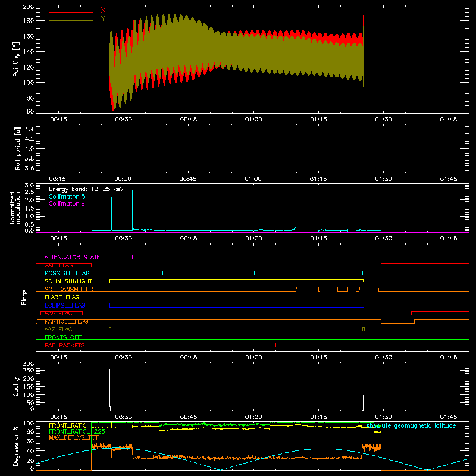This screenshot has width=476, height=476.
Task: Click the raised ATTENUATOR_STATE pulse segment
Action: click(123, 255)
